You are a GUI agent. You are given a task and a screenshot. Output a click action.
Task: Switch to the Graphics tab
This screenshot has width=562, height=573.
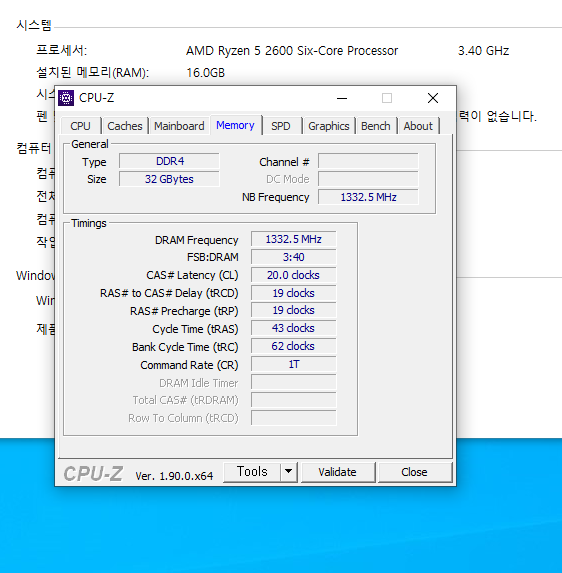329,126
